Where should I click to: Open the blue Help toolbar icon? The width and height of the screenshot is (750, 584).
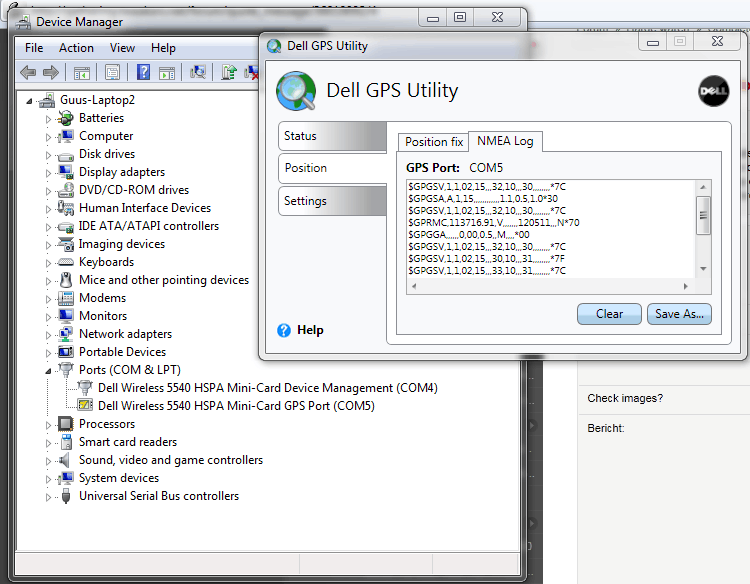143,72
